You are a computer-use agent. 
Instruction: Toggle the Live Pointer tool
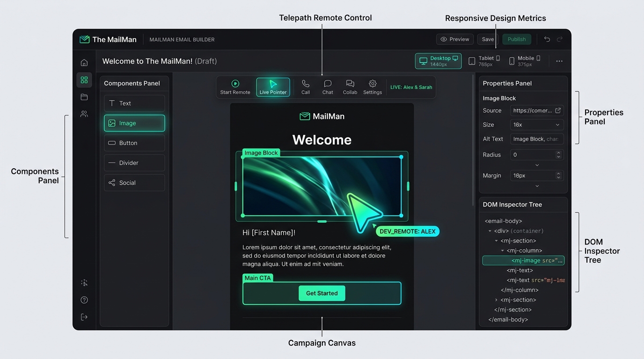coord(273,87)
